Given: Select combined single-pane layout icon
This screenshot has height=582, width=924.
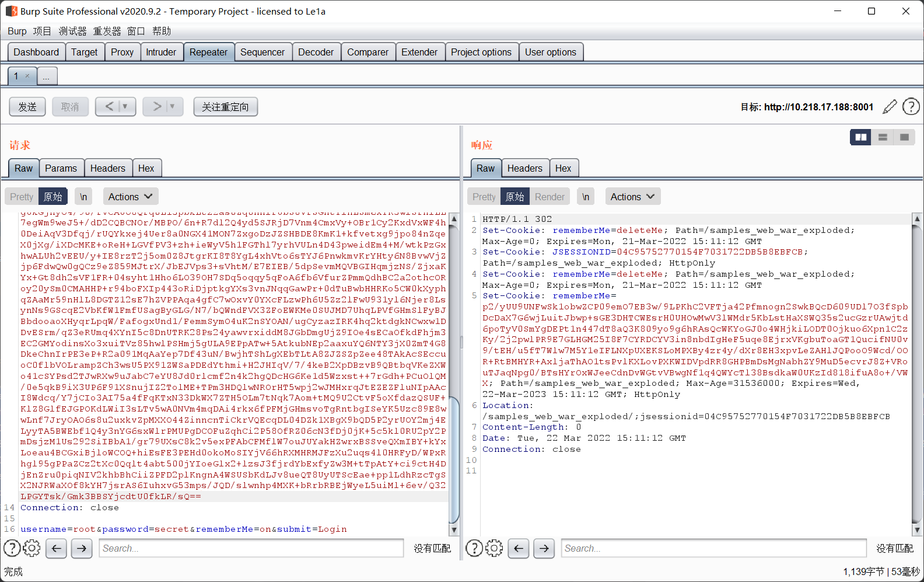Looking at the screenshot, I should pyautogui.click(x=904, y=137).
